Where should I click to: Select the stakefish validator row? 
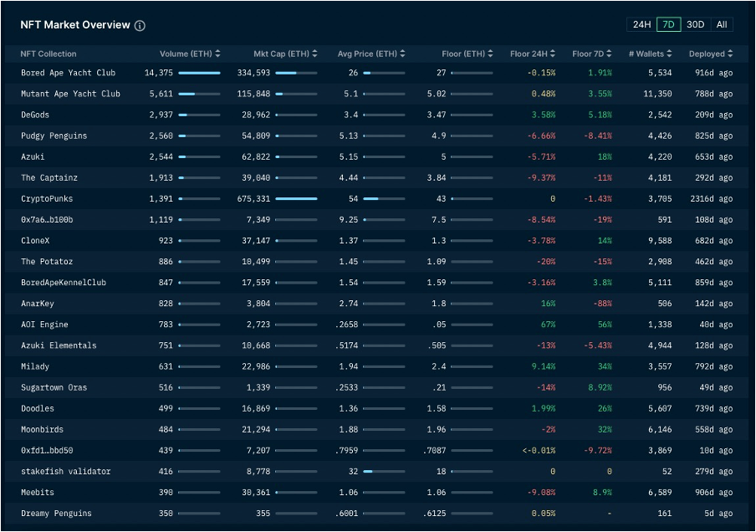pos(65,472)
